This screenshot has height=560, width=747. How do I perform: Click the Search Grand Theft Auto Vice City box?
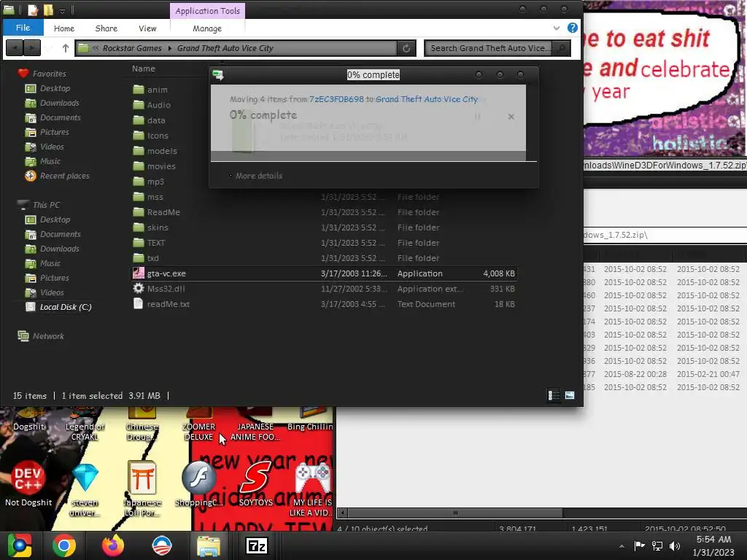489,48
